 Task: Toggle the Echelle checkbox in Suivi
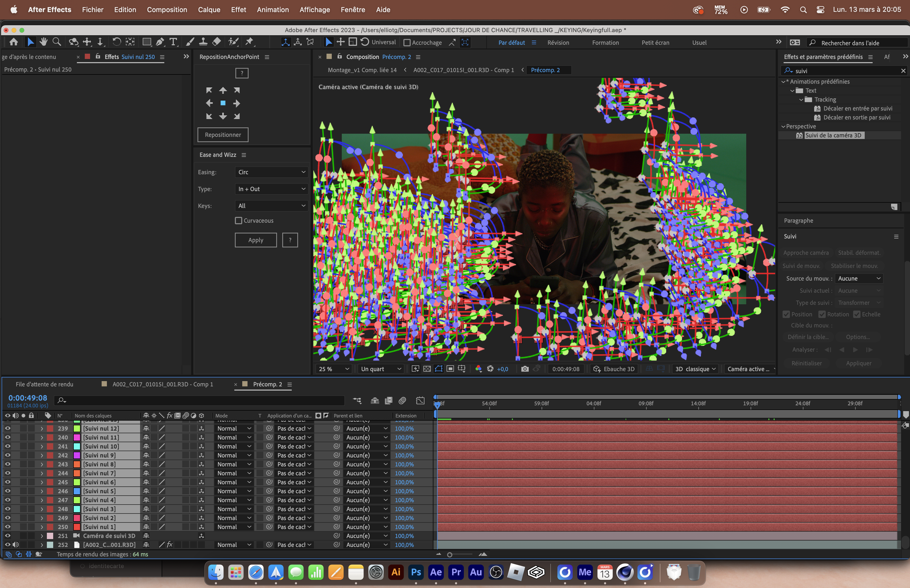tap(857, 314)
